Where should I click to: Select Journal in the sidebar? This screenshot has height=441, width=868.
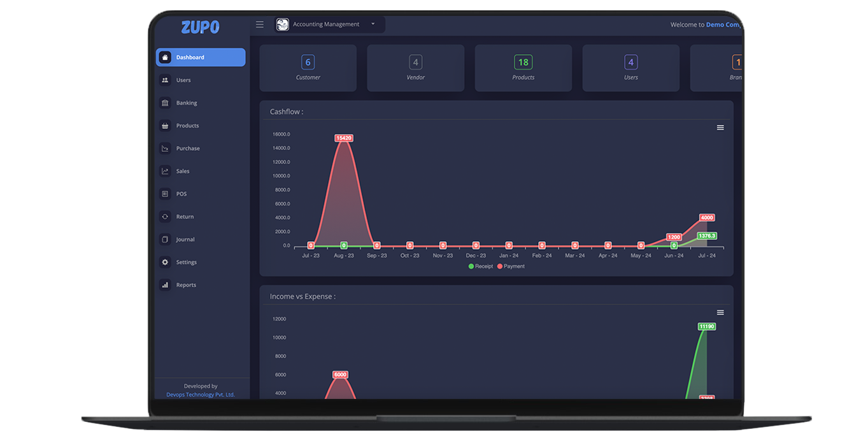point(185,240)
